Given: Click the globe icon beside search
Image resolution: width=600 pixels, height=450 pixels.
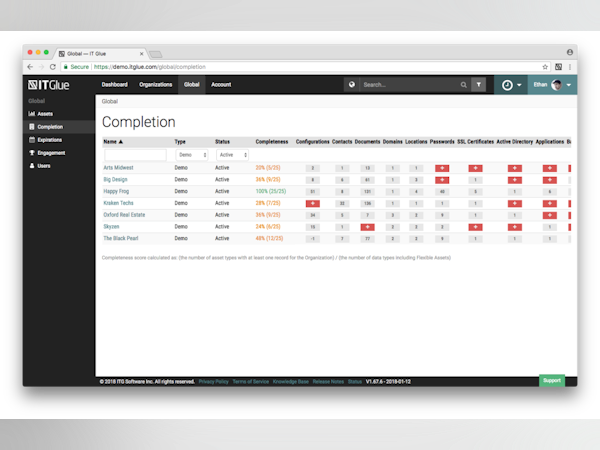Looking at the screenshot, I should pos(352,85).
